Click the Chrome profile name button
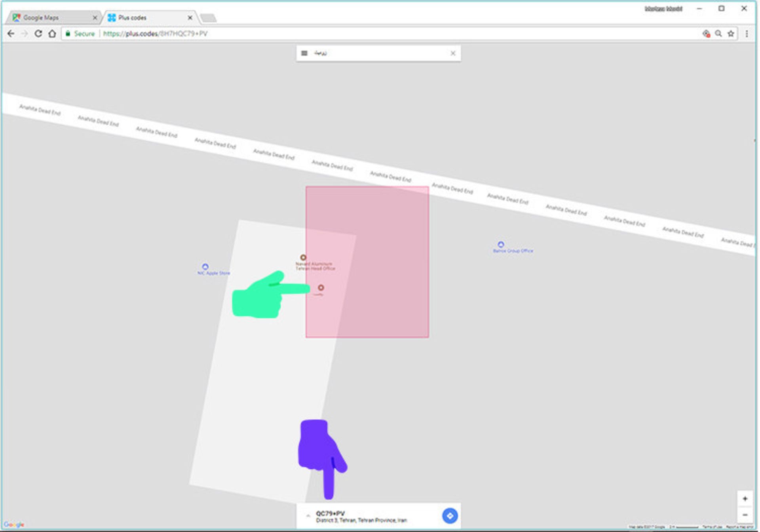This screenshot has width=760, height=532. point(663,9)
